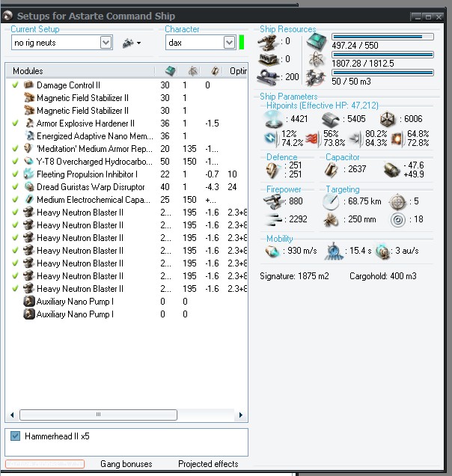The image size is (452, 476).
Task: Toggle the first Heavy Neutron Blaster II checkmark
Action: click(15, 213)
